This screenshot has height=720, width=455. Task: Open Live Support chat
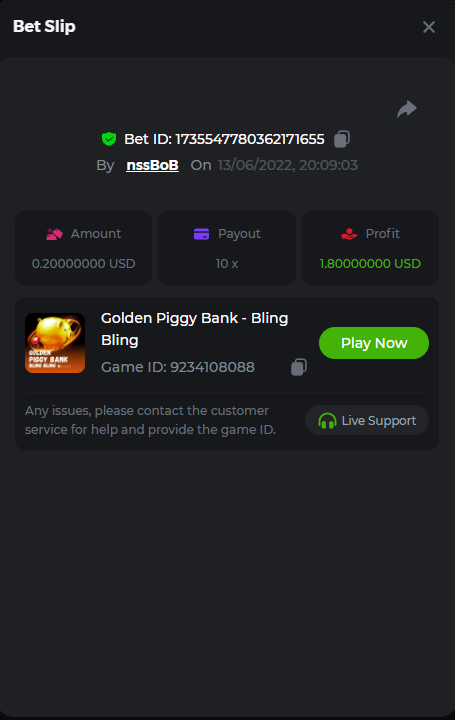pos(367,420)
